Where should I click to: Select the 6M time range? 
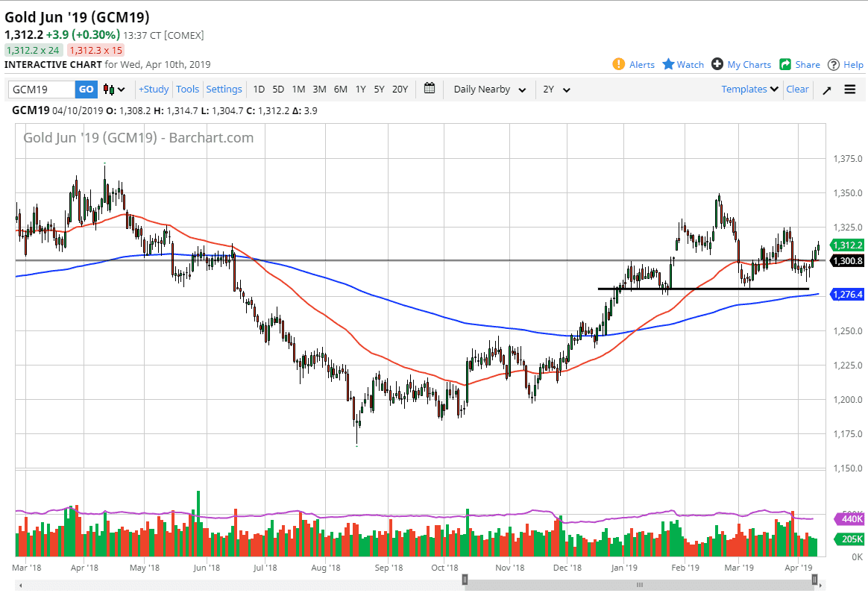340,90
